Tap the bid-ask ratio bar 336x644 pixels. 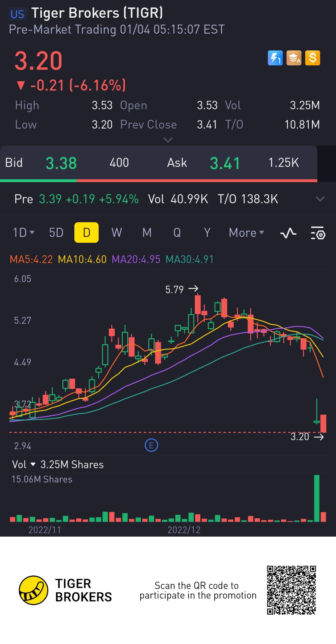(159, 181)
